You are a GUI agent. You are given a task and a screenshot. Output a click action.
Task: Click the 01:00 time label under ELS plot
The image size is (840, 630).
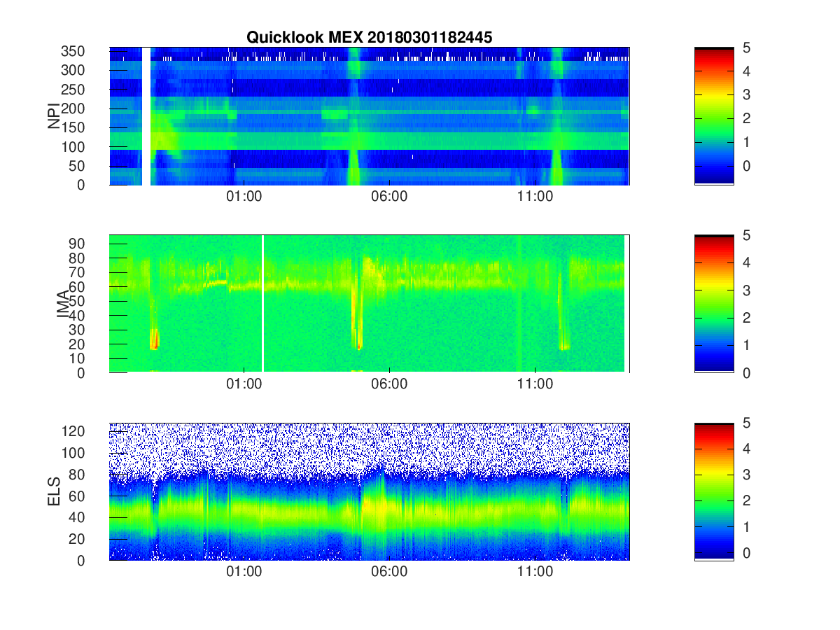(244, 572)
